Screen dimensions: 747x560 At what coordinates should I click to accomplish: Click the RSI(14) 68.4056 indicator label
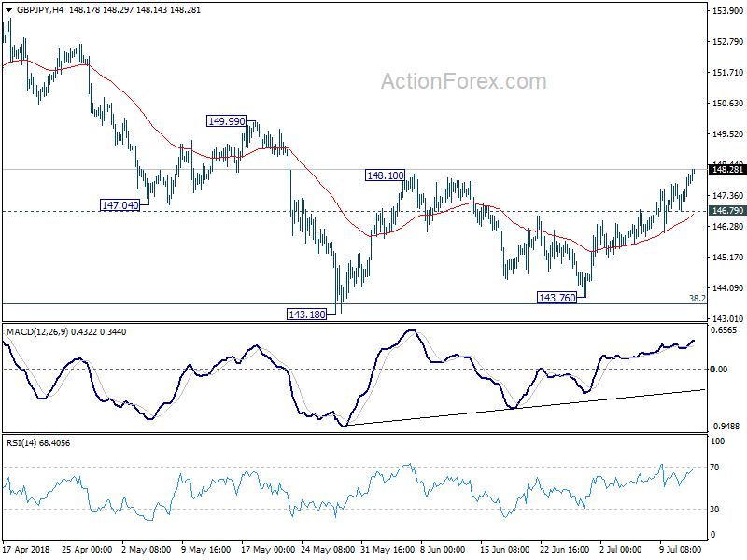coord(38,442)
